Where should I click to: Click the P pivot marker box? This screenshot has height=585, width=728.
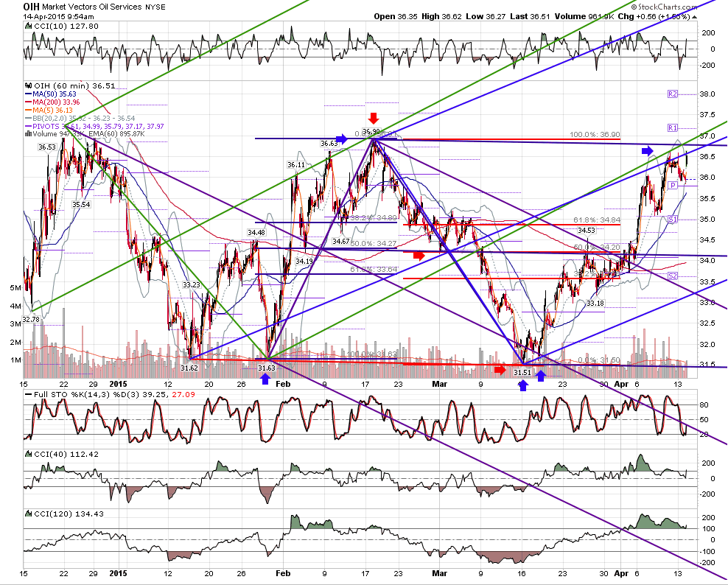coord(672,185)
